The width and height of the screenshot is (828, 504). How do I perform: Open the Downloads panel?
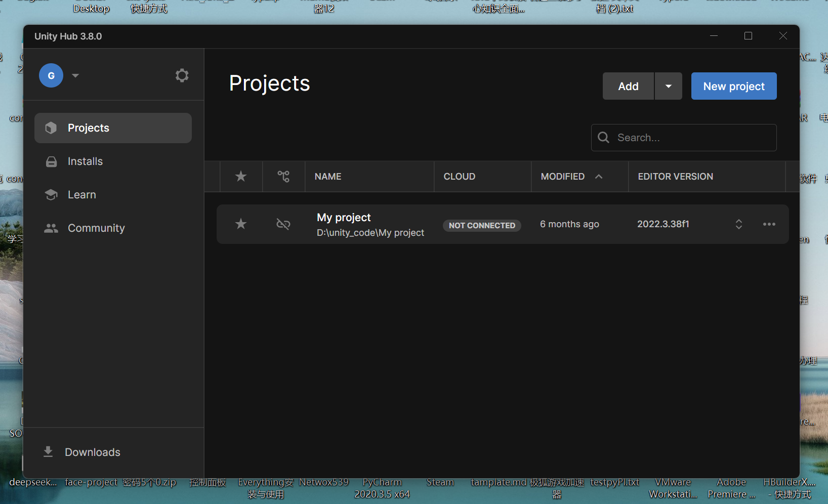[113, 452]
